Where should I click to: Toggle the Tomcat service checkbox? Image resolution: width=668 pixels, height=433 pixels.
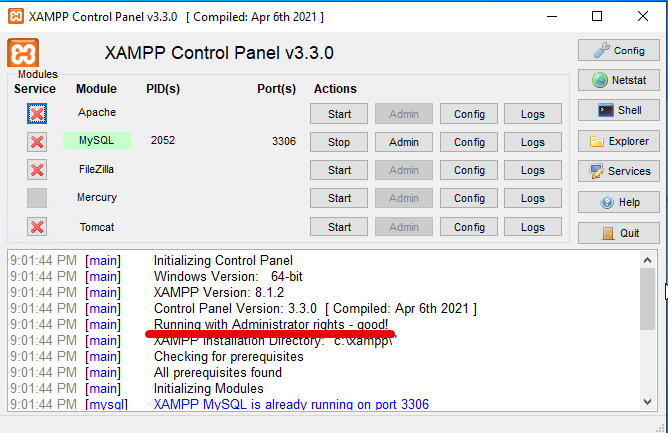coord(37,227)
